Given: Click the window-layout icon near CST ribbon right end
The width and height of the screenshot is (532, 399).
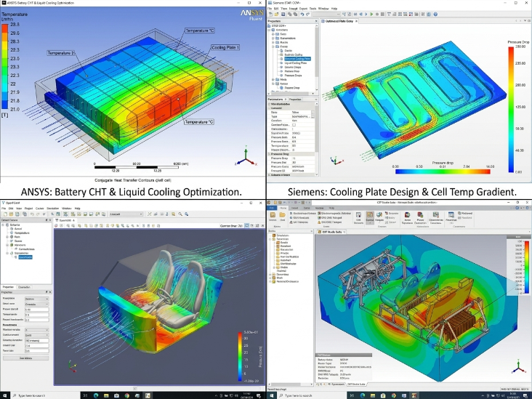Looking at the screenshot, I should click(451, 214).
